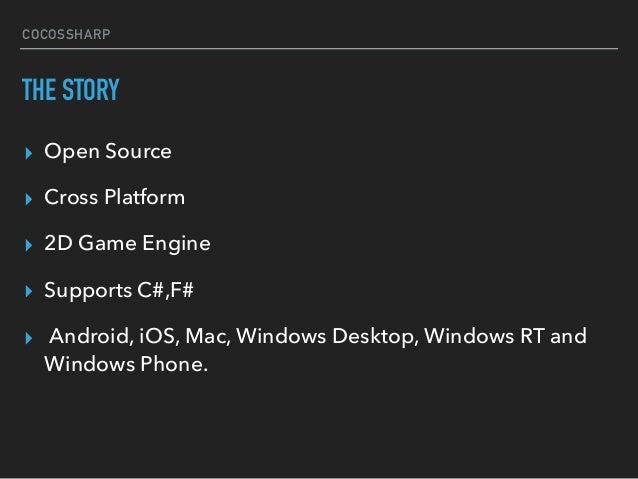
Task: Click the arrow bullet beside Cross Platform
Action: pyautogui.click(x=28, y=199)
